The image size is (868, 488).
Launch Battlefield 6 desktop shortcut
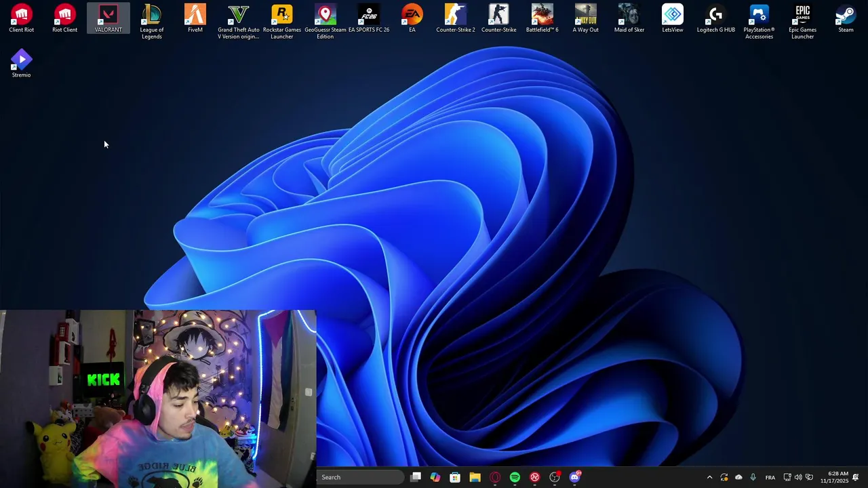tap(542, 19)
